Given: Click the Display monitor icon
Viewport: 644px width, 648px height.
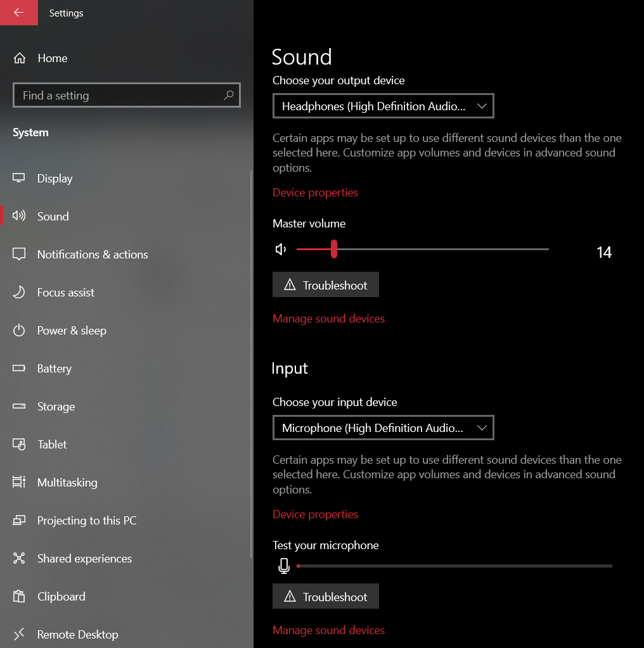Looking at the screenshot, I should [19, 179].
